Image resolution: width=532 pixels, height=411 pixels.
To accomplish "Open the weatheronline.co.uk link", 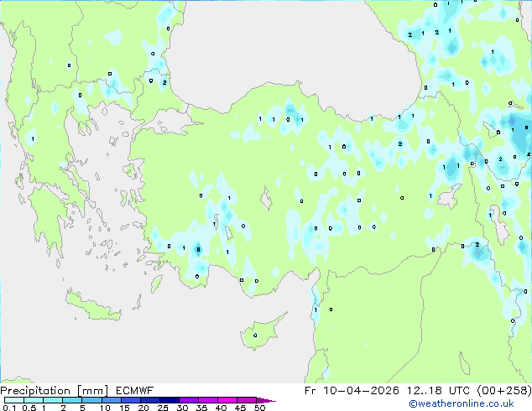I will point(462,403).
